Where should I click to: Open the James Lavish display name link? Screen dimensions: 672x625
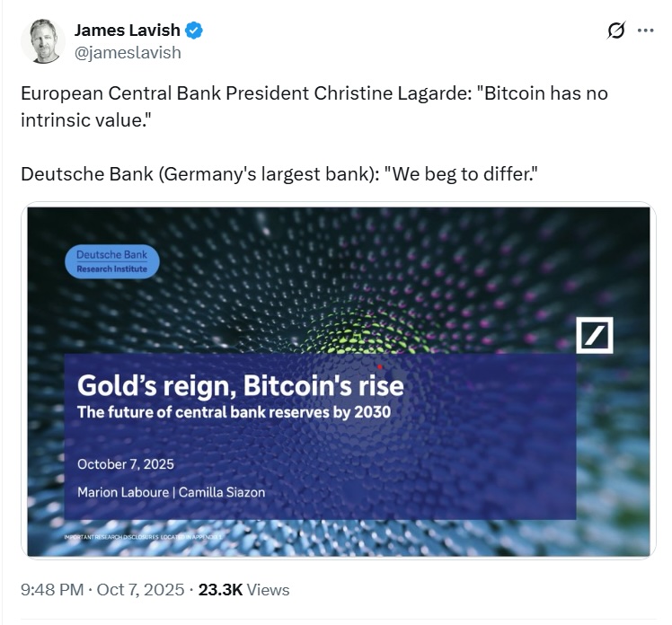click(x=127, y=31)
